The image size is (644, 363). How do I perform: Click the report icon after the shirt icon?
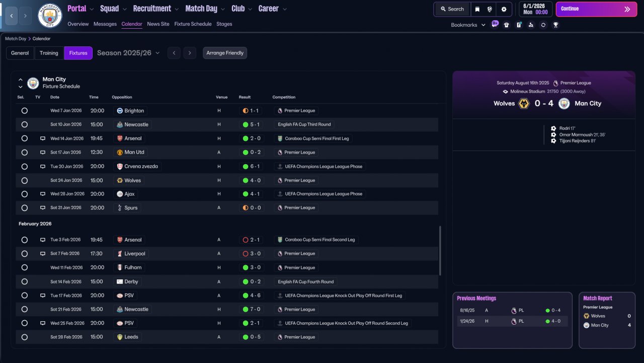click(519, 25)
